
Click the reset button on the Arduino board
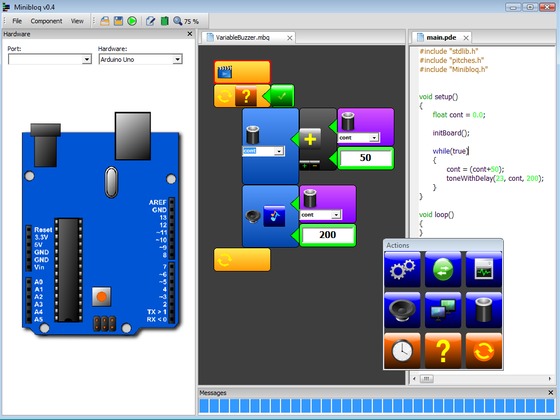[x=101, y=297]
